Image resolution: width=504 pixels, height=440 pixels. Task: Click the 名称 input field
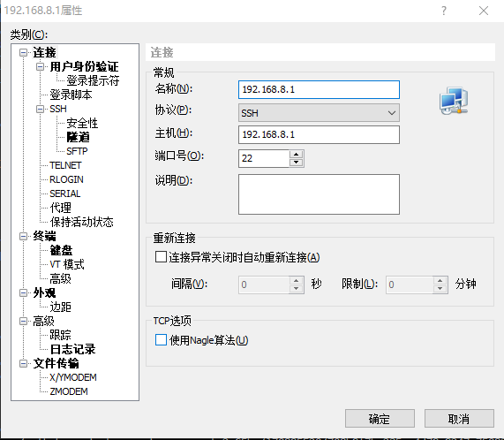(x=319, y=89)
